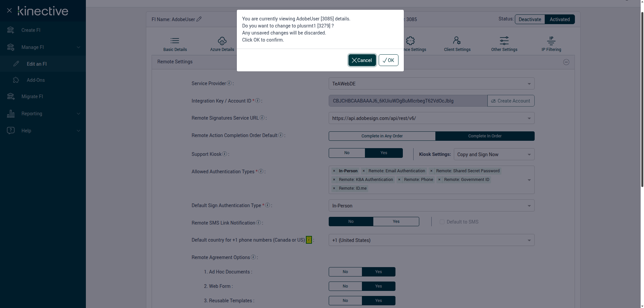Click the Create Account button
Image resolution: width=644 pixels, height=308 pixels.
[x=511, y=101]
